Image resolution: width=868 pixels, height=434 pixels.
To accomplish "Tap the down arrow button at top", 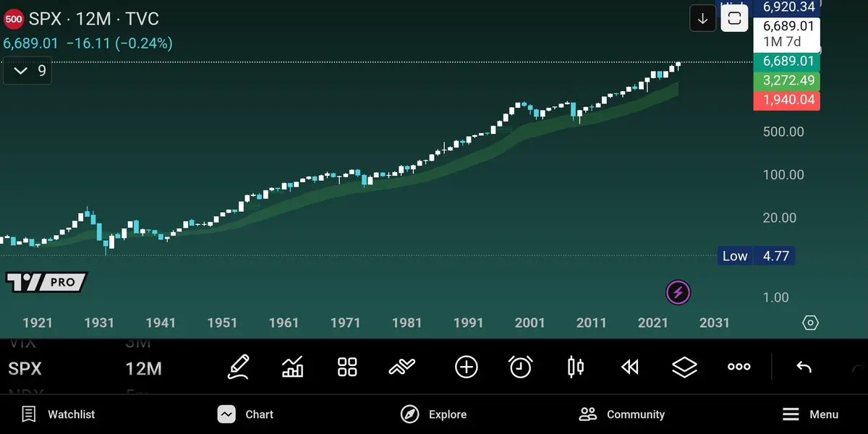I will click(702, 19).
